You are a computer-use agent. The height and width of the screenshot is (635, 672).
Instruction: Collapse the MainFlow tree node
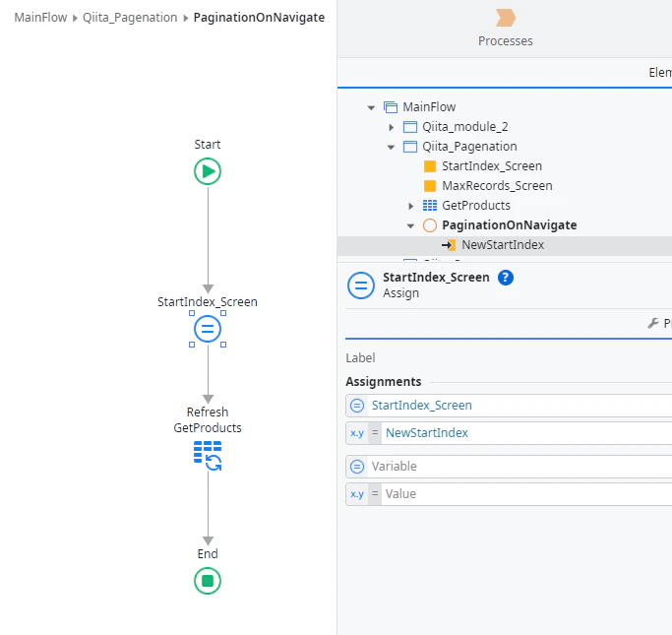371,107
